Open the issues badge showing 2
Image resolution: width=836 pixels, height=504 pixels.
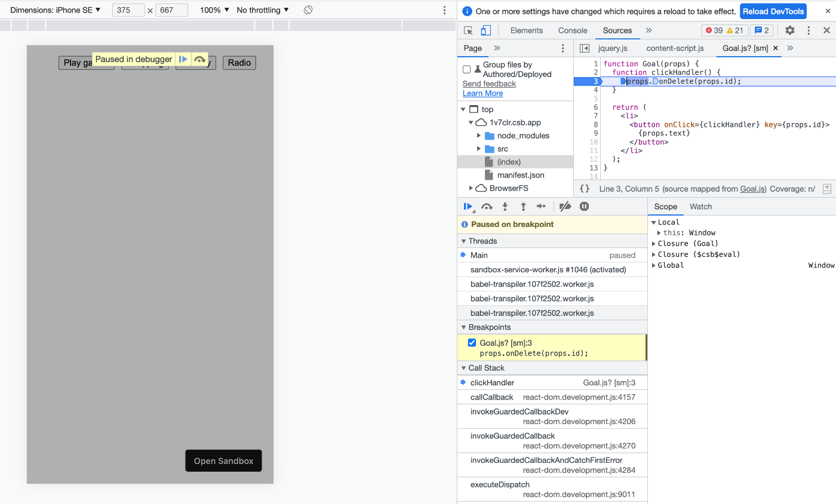click(761, 30)
